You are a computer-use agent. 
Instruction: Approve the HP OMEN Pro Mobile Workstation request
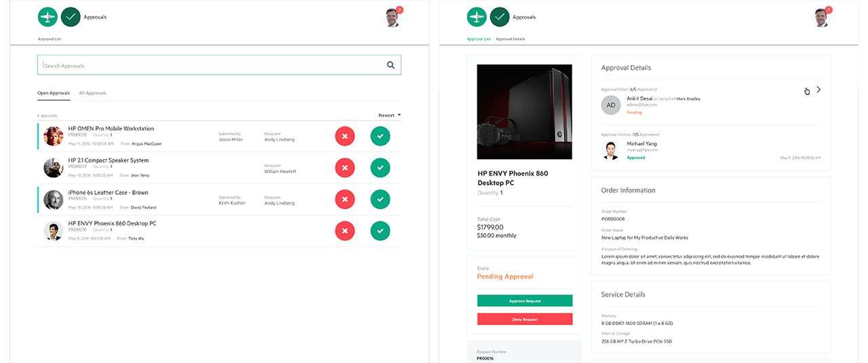click(x=380, y=136)
